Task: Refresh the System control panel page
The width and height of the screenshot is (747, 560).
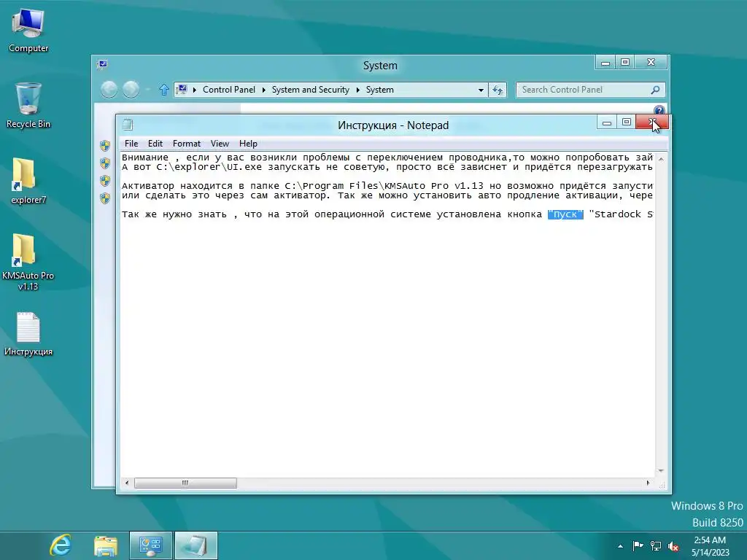Action: click(x=498, y=90)
